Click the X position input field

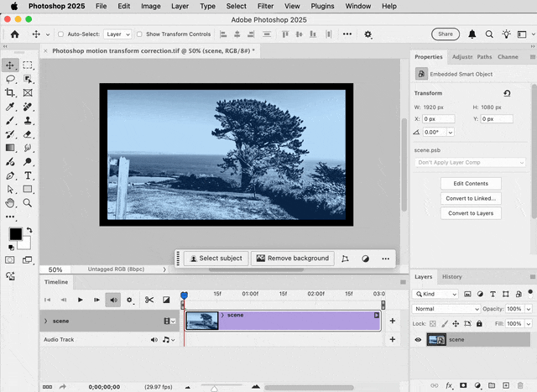tap(440, 119)
